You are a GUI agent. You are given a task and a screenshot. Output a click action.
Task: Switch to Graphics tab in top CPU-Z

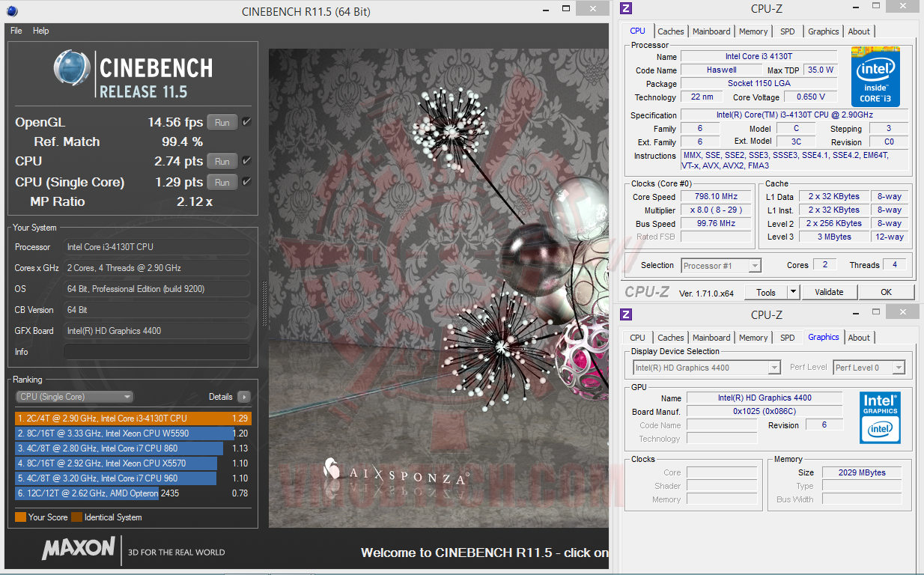click(824, 31)
